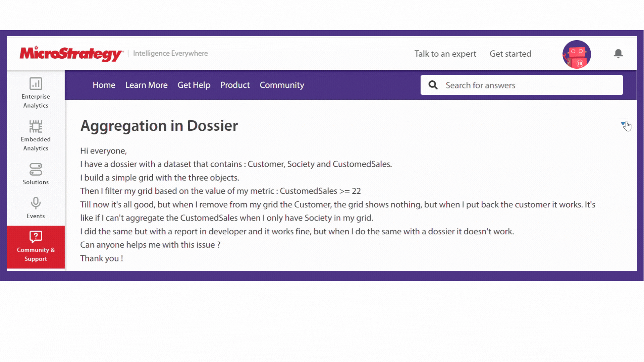
Task: Click the Search for answers input field
Action: pos(522,85)
